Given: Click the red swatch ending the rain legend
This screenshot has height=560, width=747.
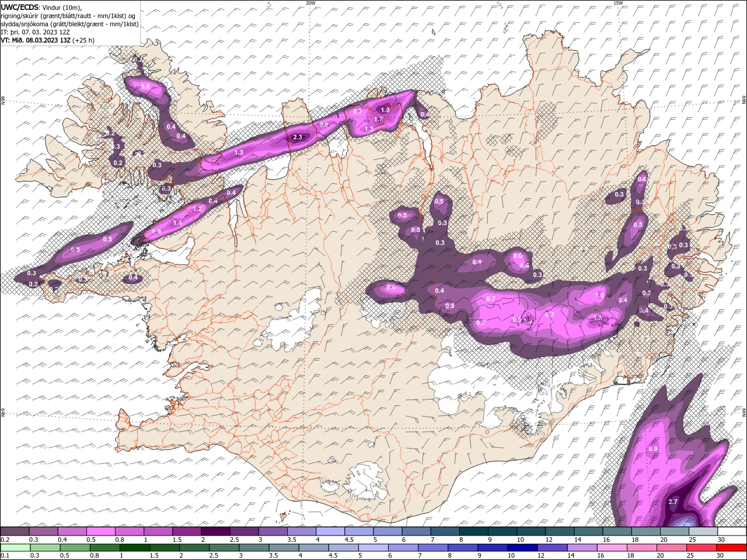Looking at the screenshot, I should [731, 547].
